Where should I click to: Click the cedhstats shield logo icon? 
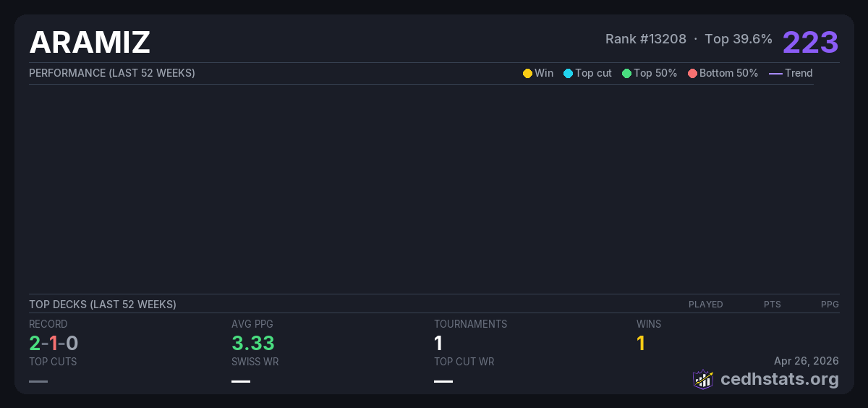(702, 379)
